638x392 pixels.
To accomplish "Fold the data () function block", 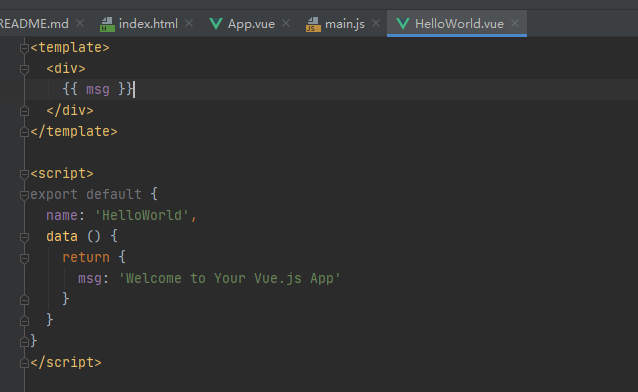I will coord(24,237).
